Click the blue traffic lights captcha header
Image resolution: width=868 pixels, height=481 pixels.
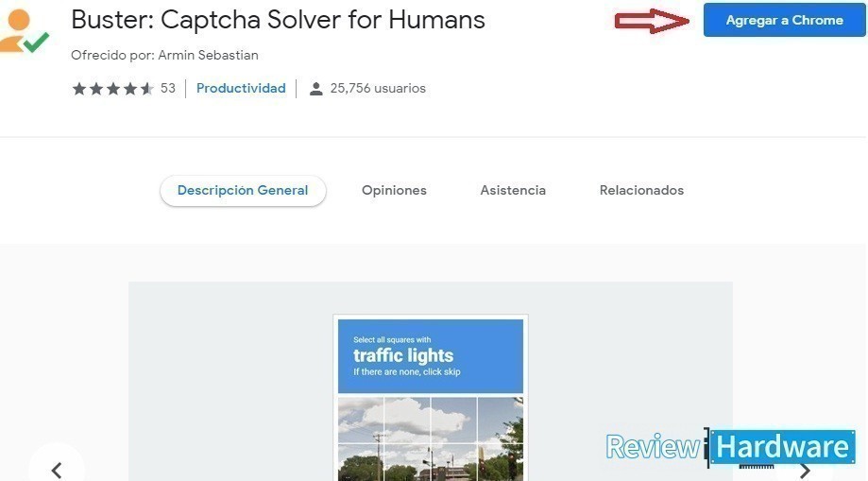pos(431,355)
